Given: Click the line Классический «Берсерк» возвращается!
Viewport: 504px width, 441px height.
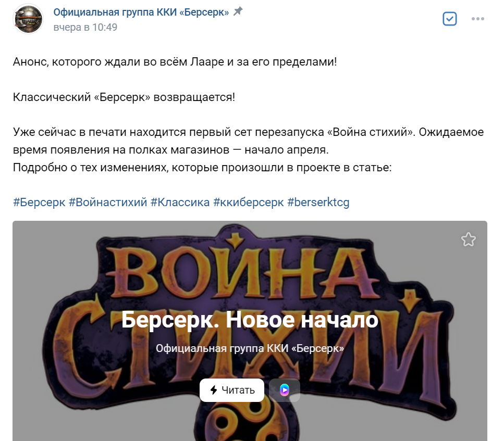Looking at the screenshot, I should (x=124, y=97).
